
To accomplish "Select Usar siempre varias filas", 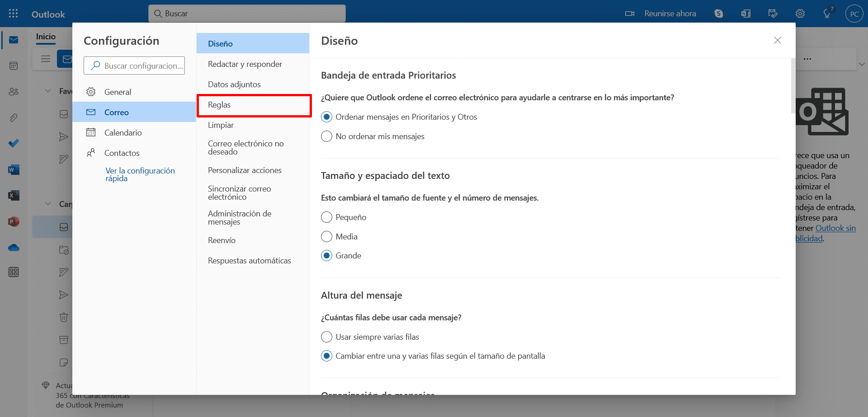I will [x=370, y=337].
